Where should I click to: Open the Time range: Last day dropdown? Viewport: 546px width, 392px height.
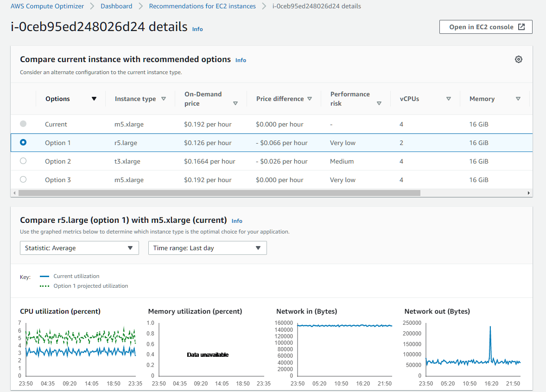pos(207,248)
